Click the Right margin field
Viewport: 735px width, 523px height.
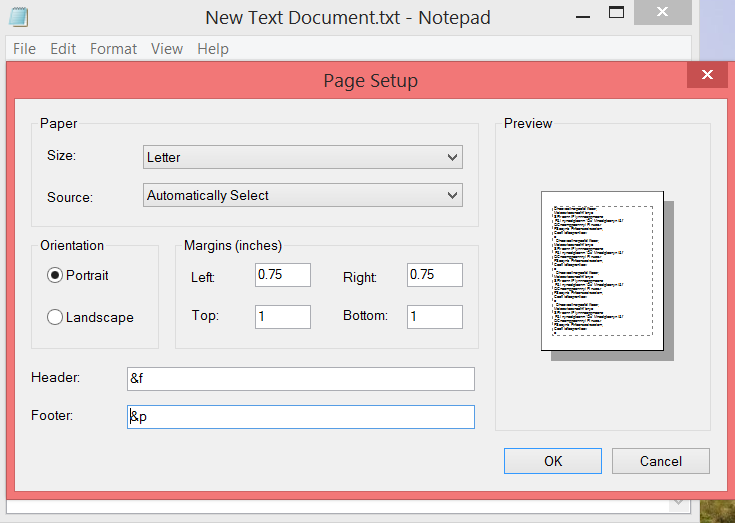[434, 275]
